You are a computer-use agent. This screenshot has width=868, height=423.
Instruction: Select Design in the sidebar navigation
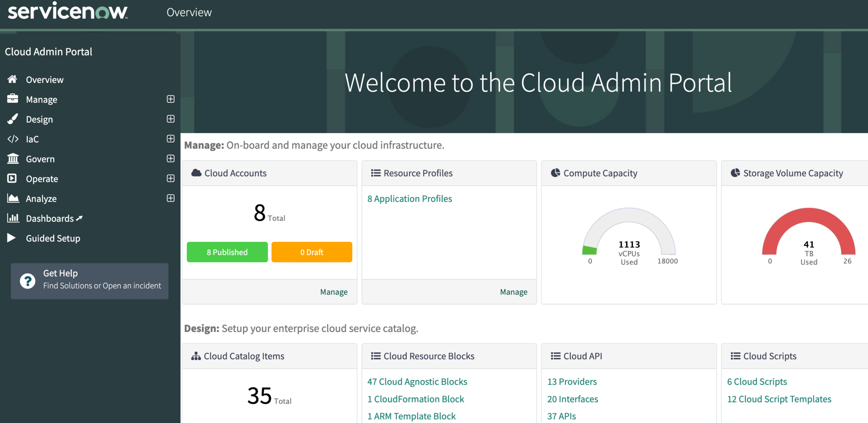pos(39,119)
